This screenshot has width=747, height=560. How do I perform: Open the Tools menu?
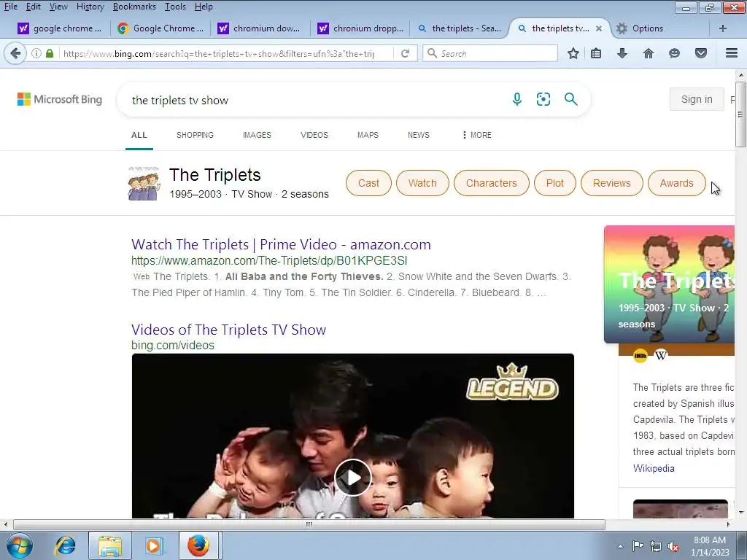175,7
